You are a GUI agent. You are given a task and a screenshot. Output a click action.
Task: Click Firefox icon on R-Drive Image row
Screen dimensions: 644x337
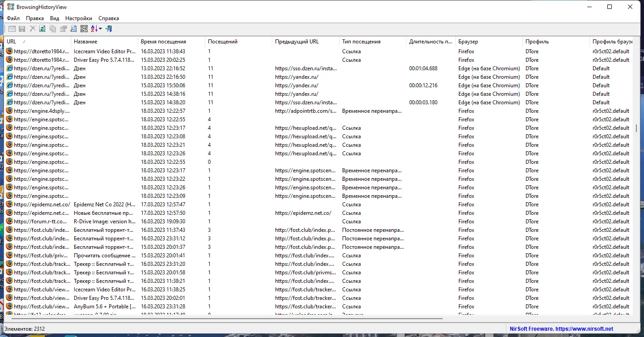pyautogui.click(x=9, y=222)
